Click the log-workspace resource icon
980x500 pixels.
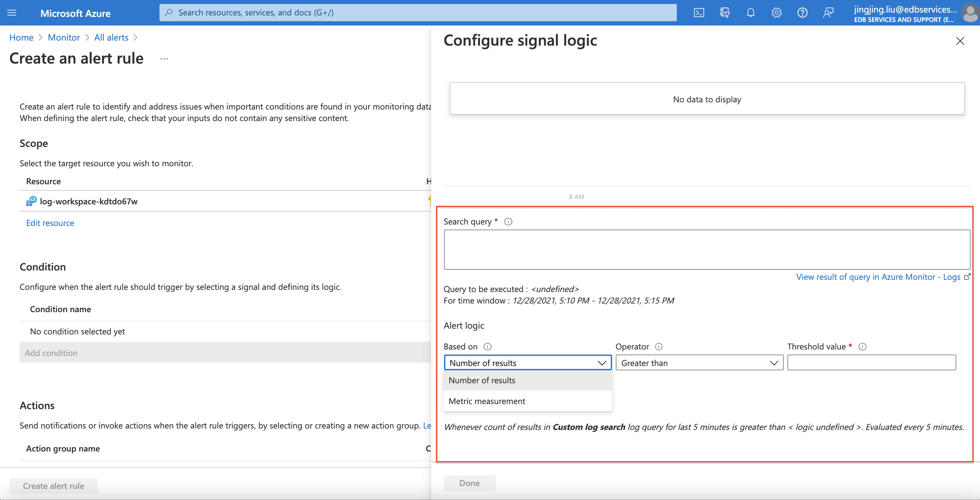click(31, 201)
